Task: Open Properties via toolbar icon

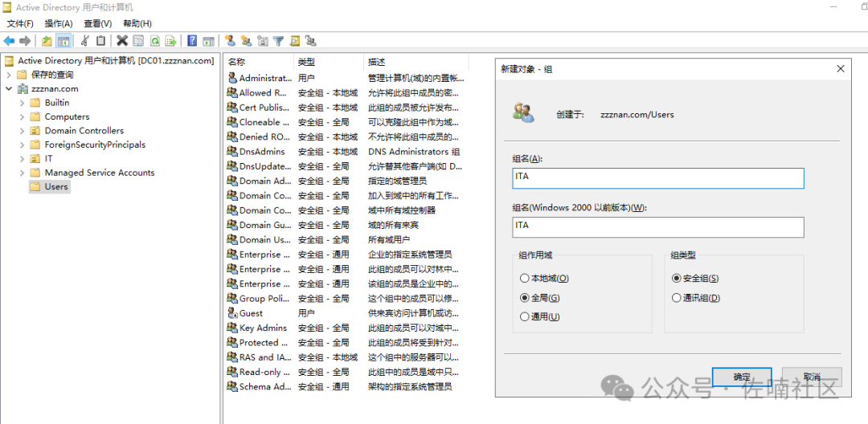Action: [138, 41]
